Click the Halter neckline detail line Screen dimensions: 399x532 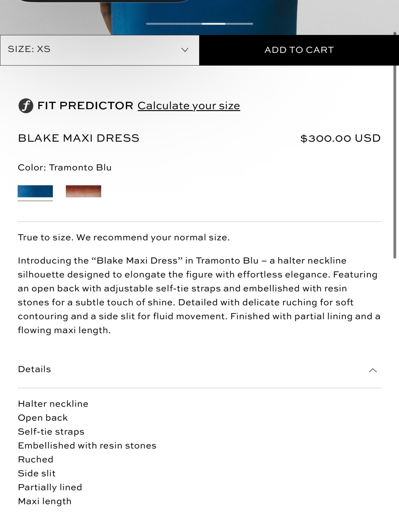[x=53, y=404]
